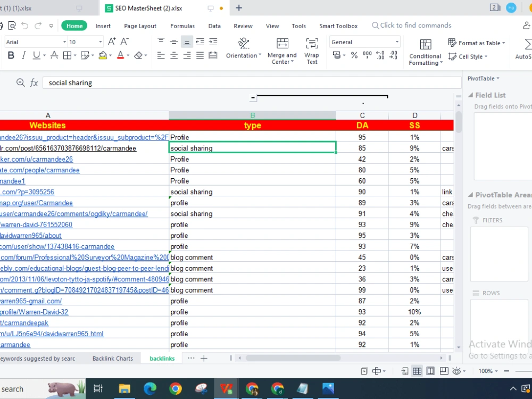Open Google Chrome from taskbar
This screenshot has height=399, width=532.
tap(176, 388)
